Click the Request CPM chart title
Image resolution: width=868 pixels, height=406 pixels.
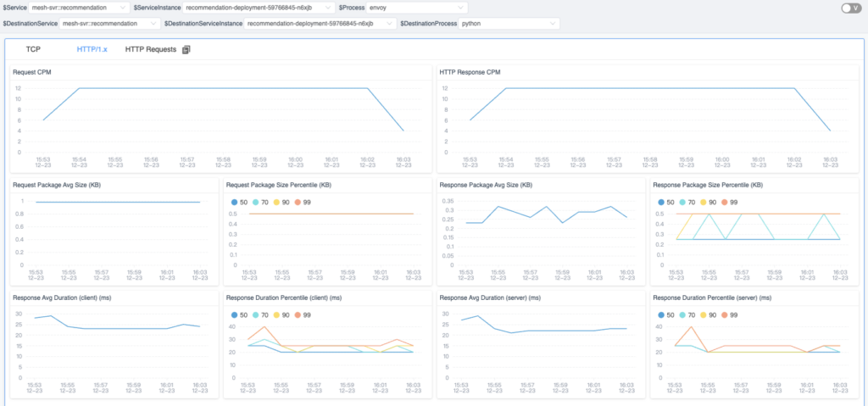coord(32,73)
